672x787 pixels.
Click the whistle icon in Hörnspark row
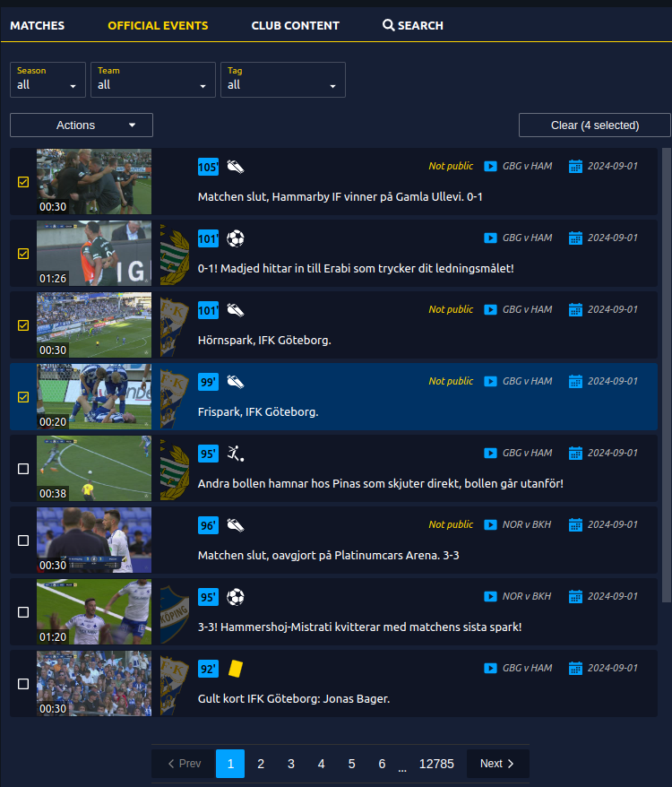236,310
